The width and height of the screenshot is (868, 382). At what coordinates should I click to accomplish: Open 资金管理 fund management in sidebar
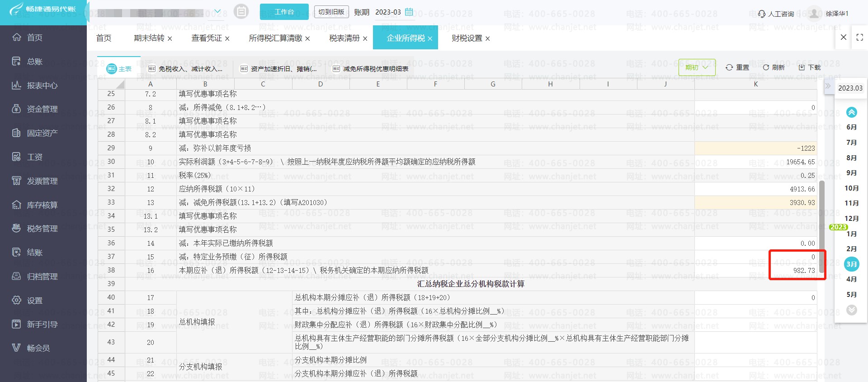[34, 109]
